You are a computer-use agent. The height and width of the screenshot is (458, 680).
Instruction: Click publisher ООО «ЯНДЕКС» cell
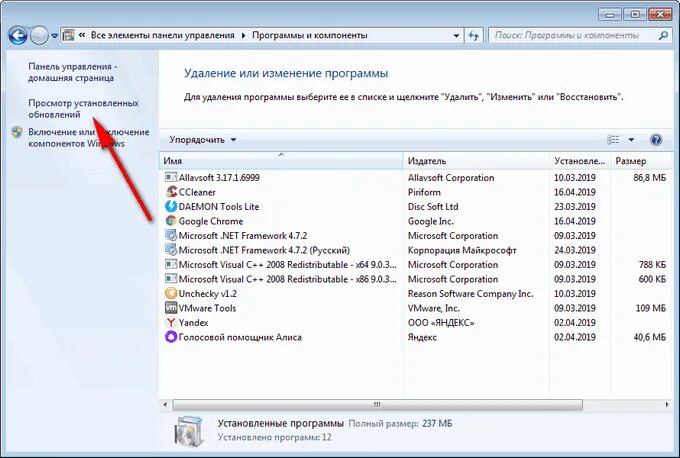click(x=441, y=323)
